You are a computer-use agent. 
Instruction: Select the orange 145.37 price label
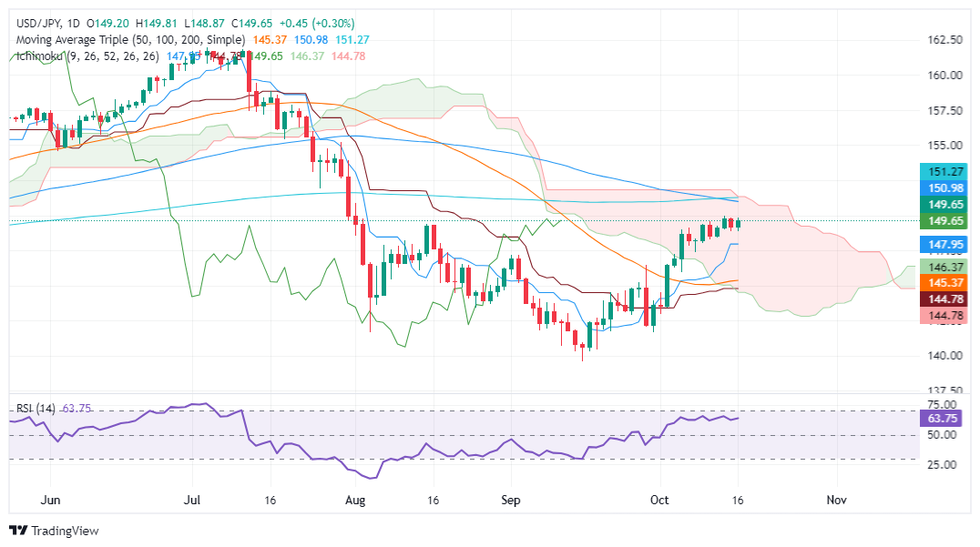944,283
